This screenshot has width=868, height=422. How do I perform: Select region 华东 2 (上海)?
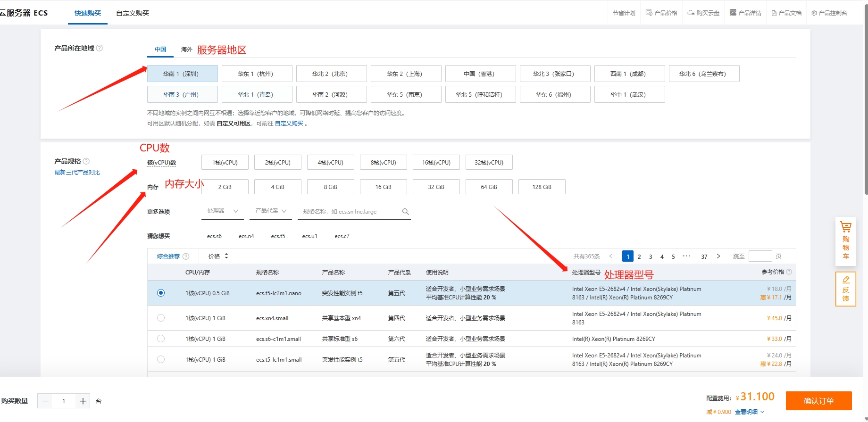(x=406, y=74)
